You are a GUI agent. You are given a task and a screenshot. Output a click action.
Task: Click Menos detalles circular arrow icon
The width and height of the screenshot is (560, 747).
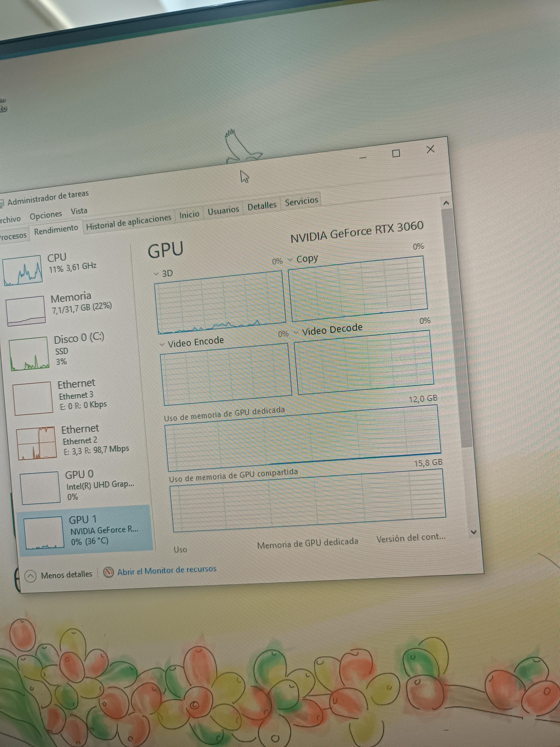click(x=30, y=576)
